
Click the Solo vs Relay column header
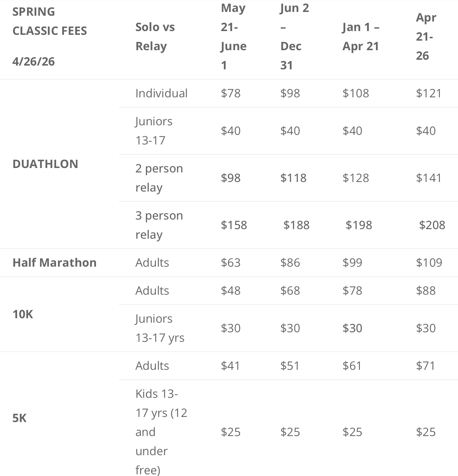click(155, 37)
